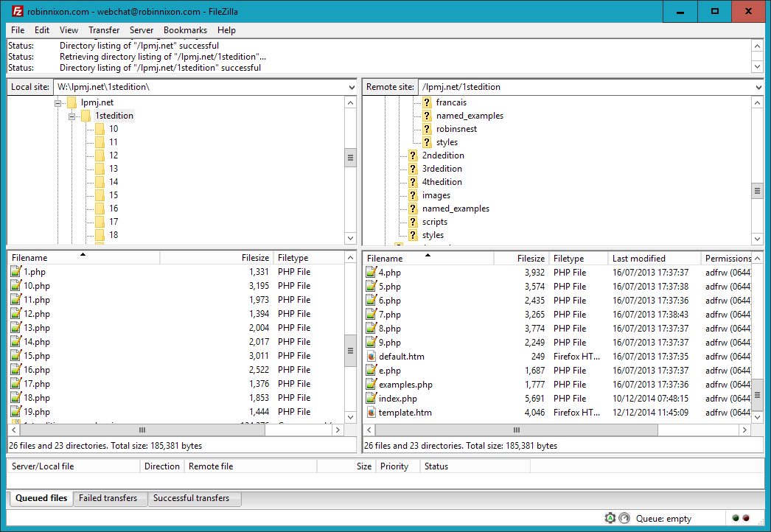Image resolution: width=771 pixels, height=532 pixels.
Task: Expand the lpmj.net tree node
Action: [x=57, y=102]
